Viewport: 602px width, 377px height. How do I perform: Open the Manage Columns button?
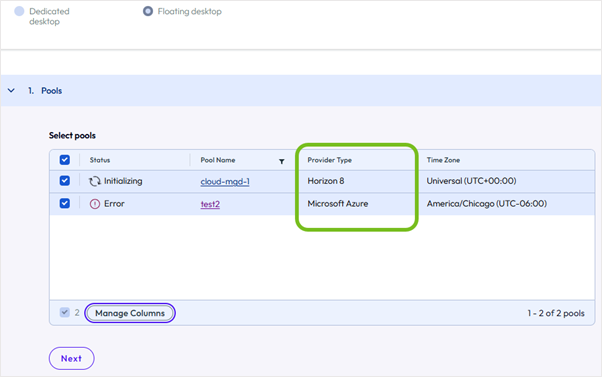[x=130, y=313]
